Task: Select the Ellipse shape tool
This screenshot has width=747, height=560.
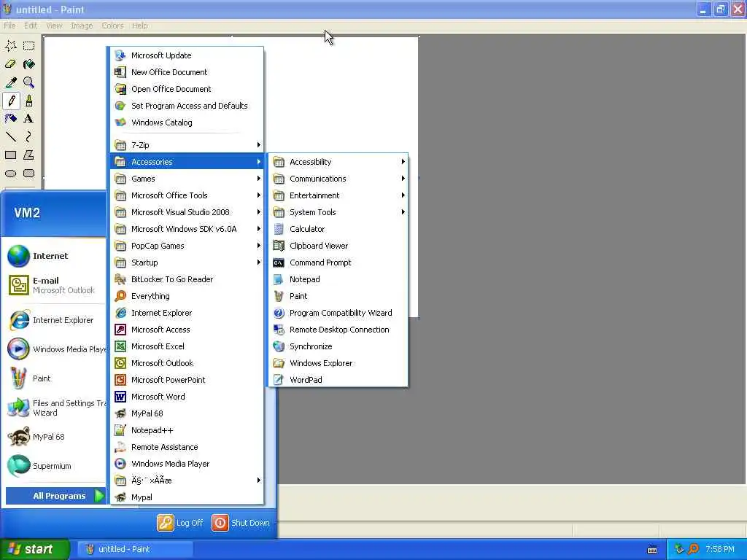Action: tap(10, 174)
